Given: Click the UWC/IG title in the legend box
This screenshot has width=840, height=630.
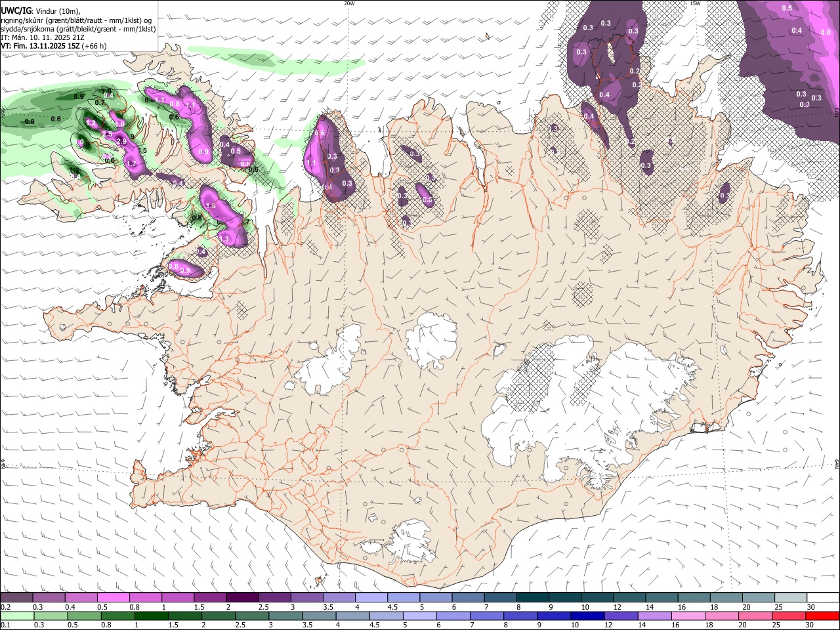Looking at the screenshot, I should (16, 11).
